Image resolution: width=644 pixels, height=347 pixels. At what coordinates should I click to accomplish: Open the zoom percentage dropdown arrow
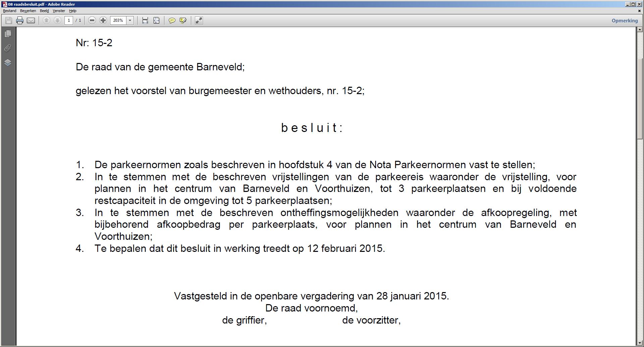pyautogui.click(x=130, y=20)
